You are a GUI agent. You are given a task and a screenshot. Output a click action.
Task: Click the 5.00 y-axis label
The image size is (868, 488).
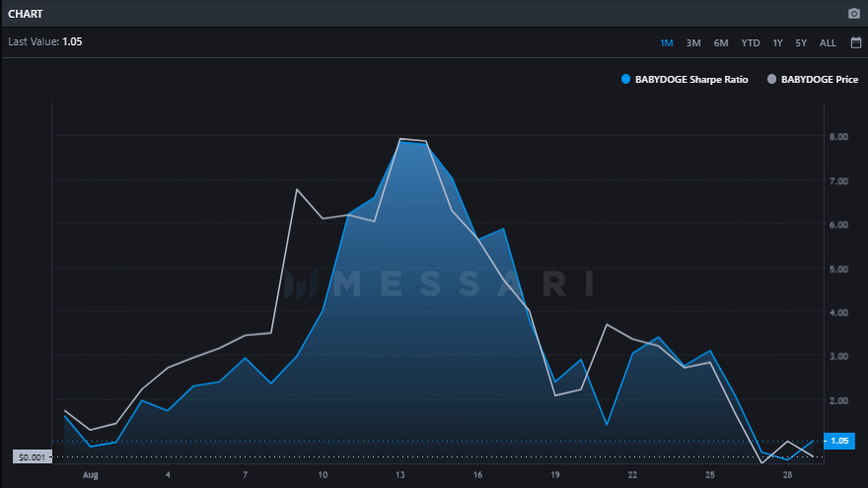(838, 269)
